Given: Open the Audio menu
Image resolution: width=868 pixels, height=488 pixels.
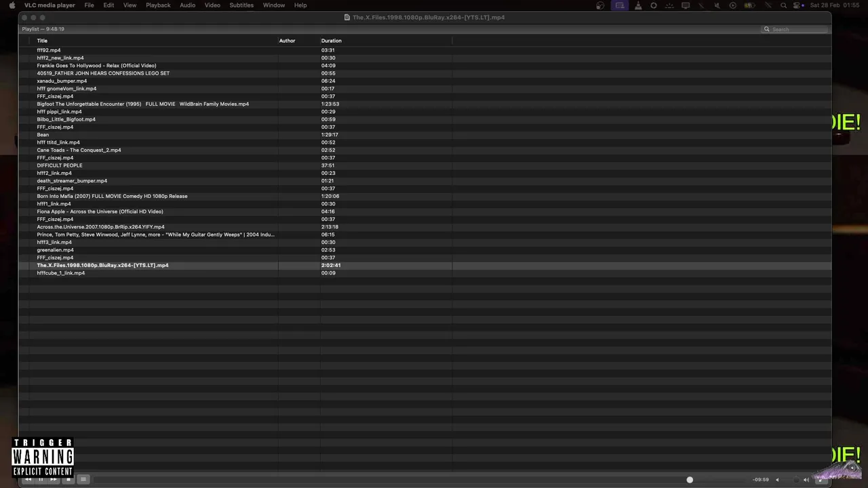Looking at the screenshot, I should coord(187,5).
